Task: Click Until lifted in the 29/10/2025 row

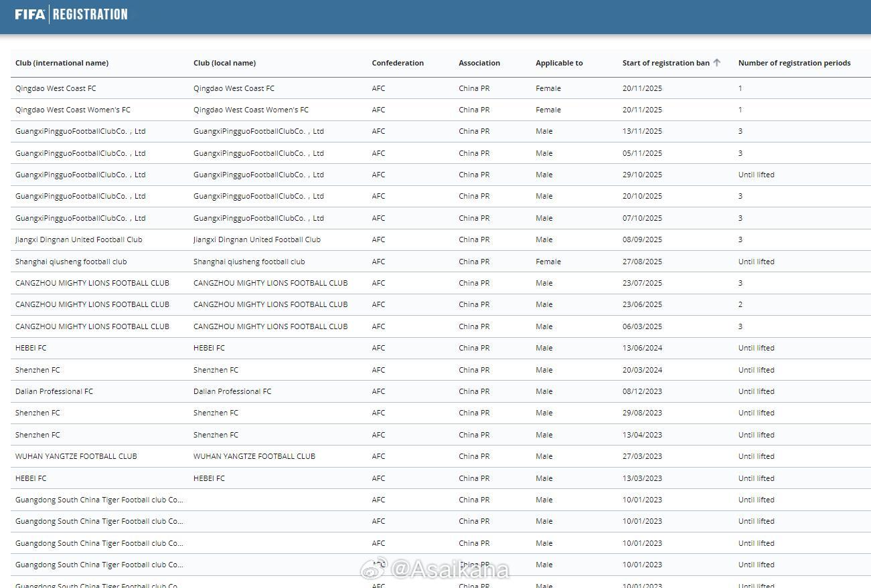Action: 756,175
